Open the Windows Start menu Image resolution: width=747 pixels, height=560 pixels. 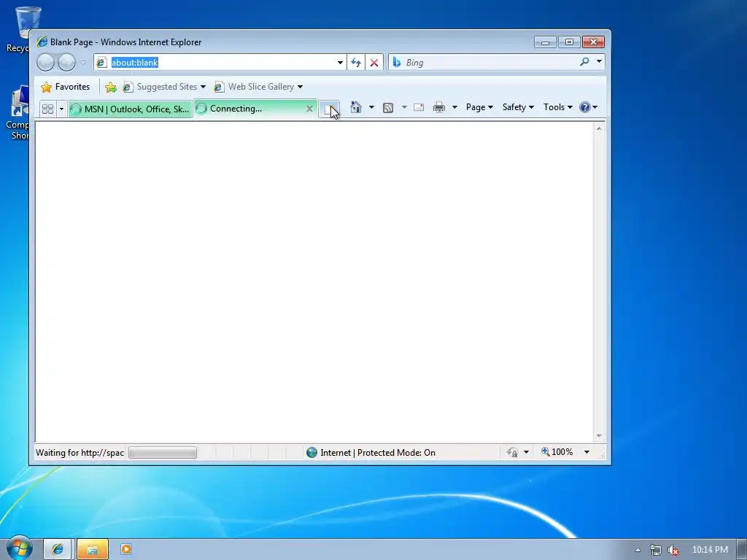[20, 548]
